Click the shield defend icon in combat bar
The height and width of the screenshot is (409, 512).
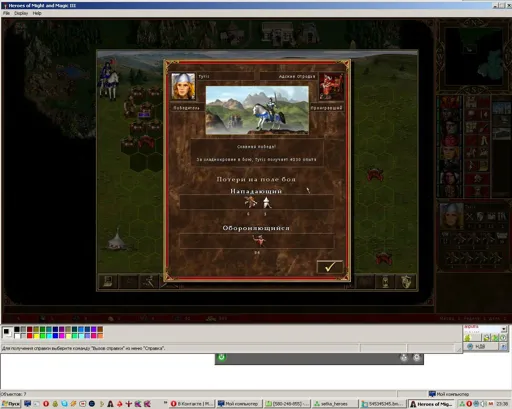pos(406,282)
